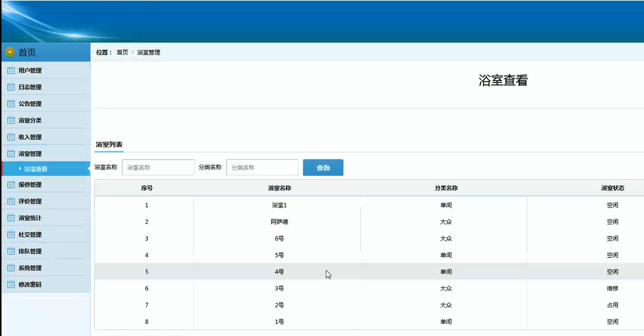644x336 pixels.
Task: Click the calendar icon beside 收入管理
Action: tap(11, 137)
